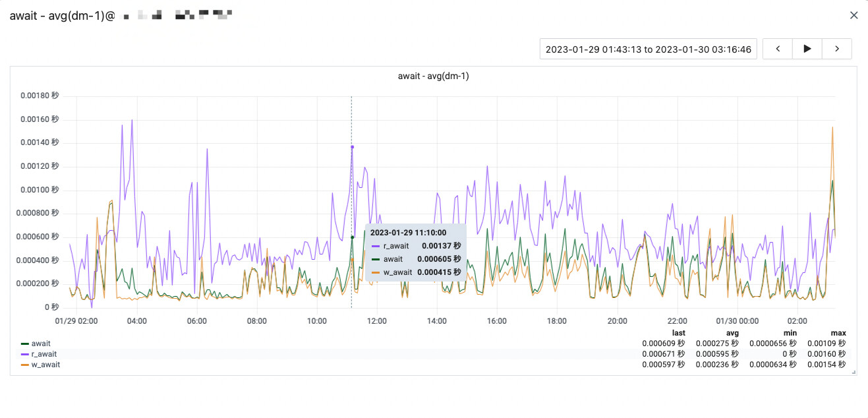
Task: Toggle the w_await series in legend
Action: [45, 365]
